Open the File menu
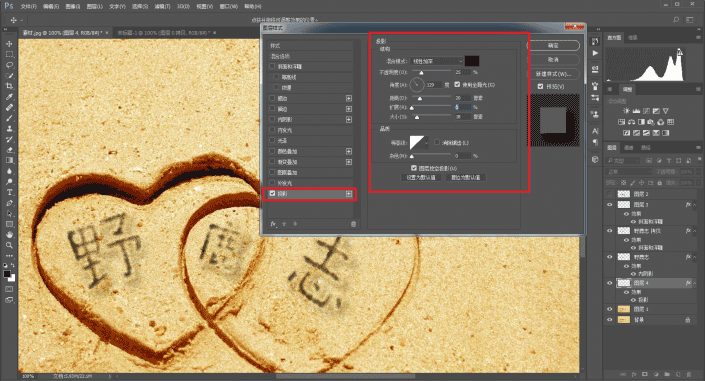 (x=28, y=6)
